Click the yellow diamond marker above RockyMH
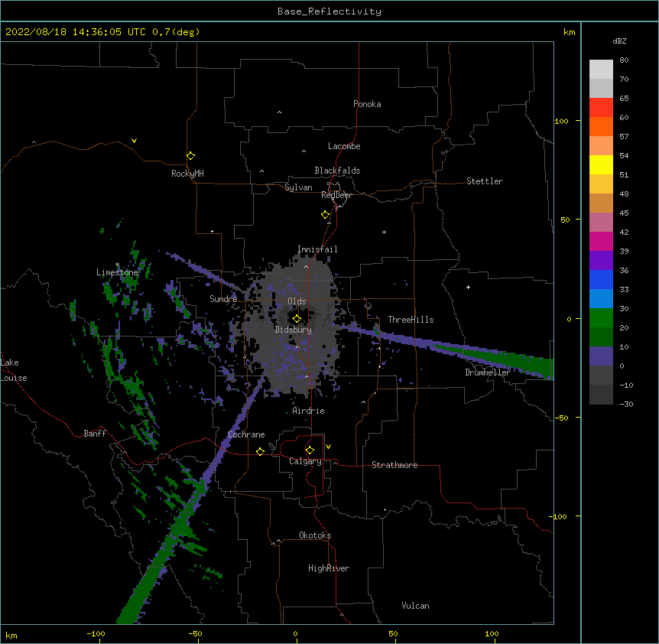 pyautogui.click(x=191, y=156)
